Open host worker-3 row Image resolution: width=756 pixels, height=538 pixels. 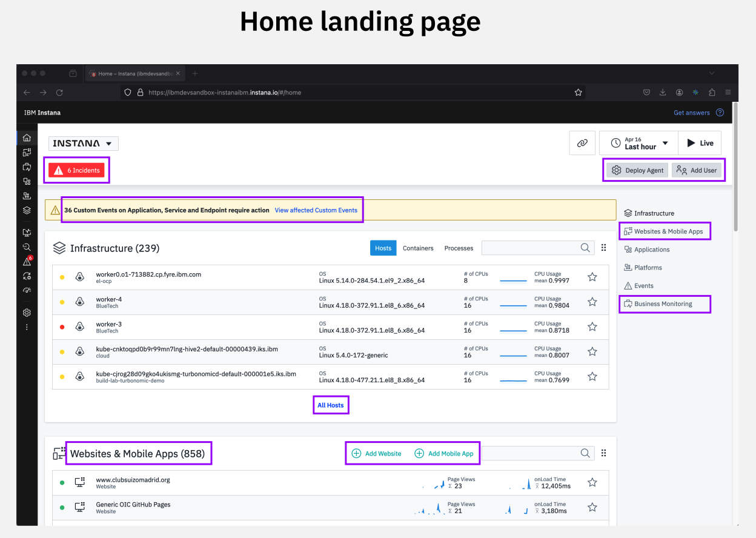click(x=331, y=327)
